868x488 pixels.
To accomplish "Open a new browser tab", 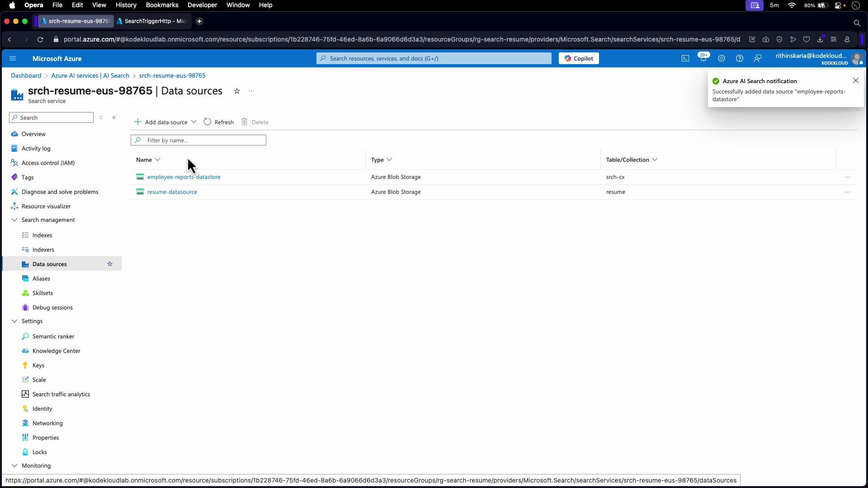I will 199,21.
